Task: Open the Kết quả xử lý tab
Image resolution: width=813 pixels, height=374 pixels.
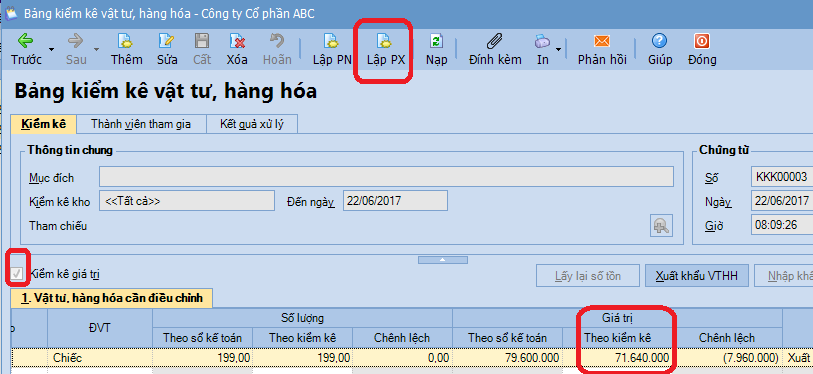Action: pyautogui.click(x=251, y=124)
